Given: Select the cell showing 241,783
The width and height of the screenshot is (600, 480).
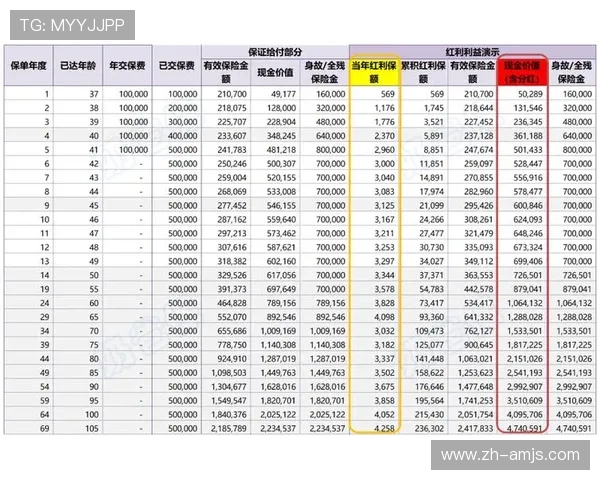Looking at the screenshot, I should [226, 150].
